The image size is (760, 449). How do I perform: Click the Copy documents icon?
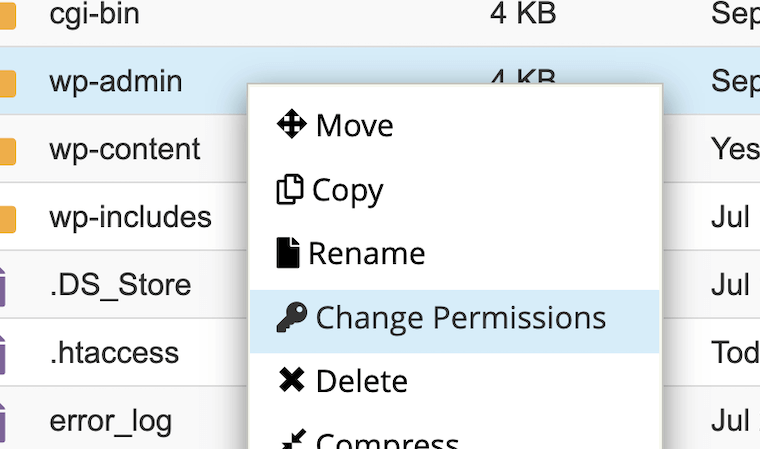[x=290, y=189]
